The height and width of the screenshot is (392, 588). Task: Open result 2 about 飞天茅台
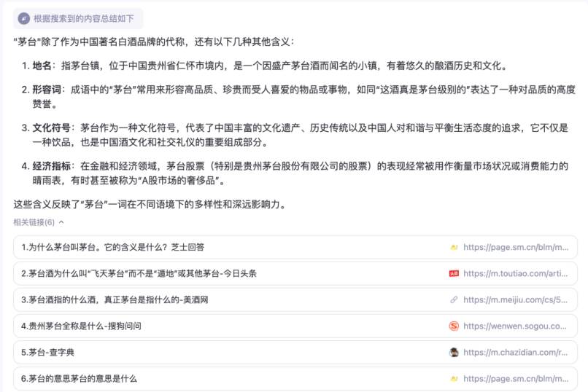click(x=139, y=273)
